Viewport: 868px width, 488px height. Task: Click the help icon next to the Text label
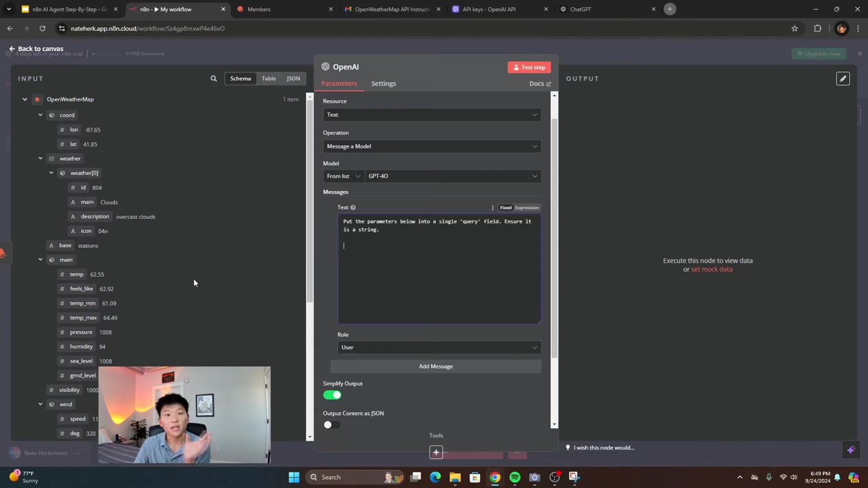coord(353,208)
